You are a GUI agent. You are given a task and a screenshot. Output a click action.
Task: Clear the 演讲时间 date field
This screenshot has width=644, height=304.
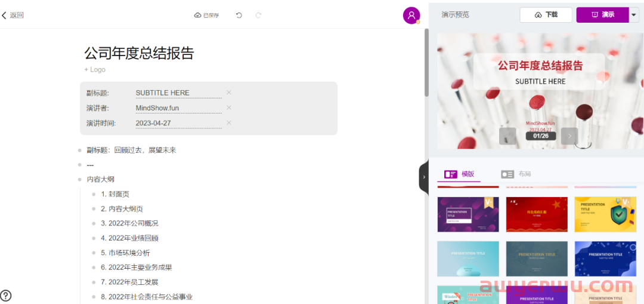click(229, 123)
